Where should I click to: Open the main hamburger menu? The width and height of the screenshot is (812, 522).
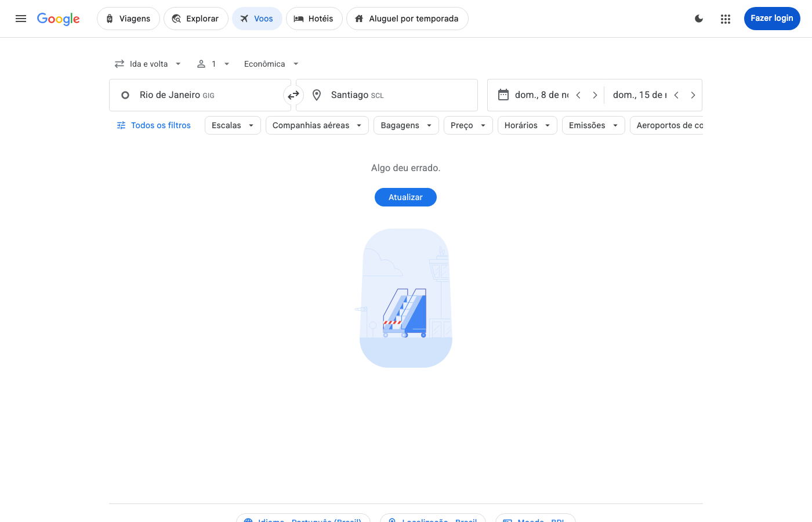tap(21, 19)
